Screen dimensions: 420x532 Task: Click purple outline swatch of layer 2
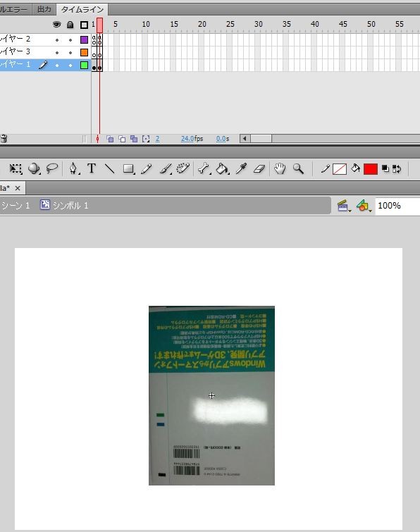[84, 39]
